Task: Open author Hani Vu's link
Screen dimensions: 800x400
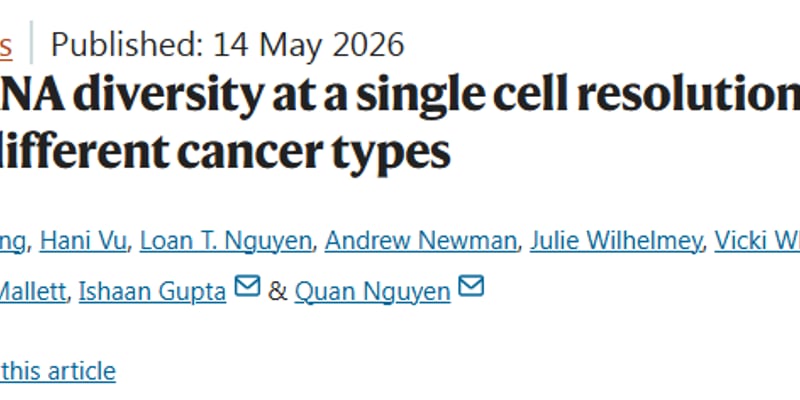Action: [83, 241]
